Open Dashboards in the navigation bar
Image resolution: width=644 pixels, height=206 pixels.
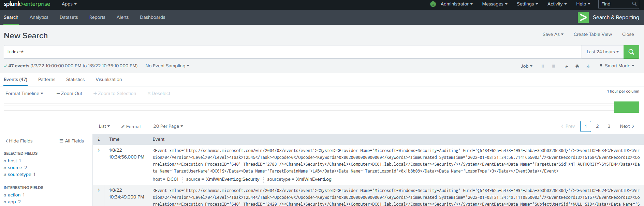[x=152, y=17]
